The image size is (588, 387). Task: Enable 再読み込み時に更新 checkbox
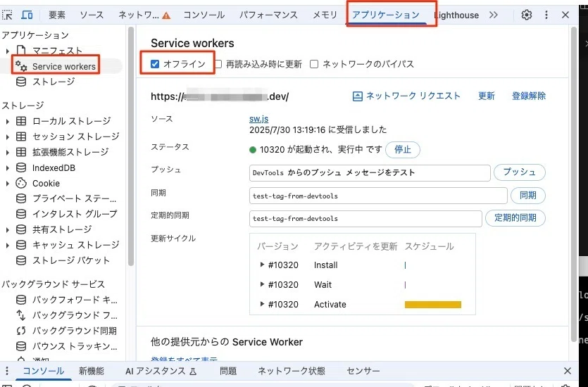pos(218,64)
